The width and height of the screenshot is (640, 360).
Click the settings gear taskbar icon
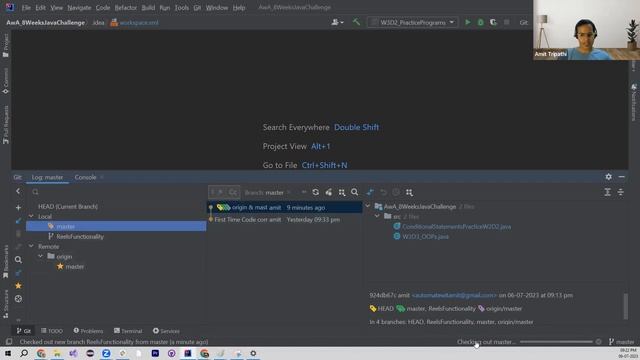(253, 353)
